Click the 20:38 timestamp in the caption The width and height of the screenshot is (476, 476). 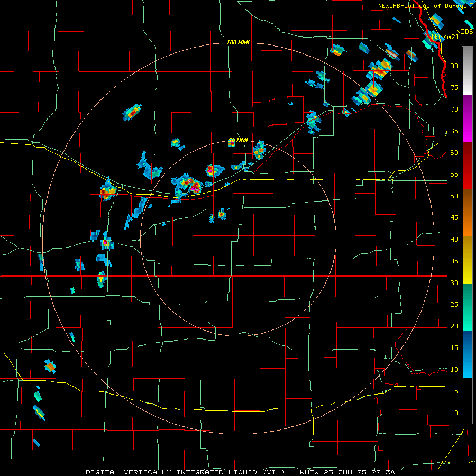click(x=384, y=472)
